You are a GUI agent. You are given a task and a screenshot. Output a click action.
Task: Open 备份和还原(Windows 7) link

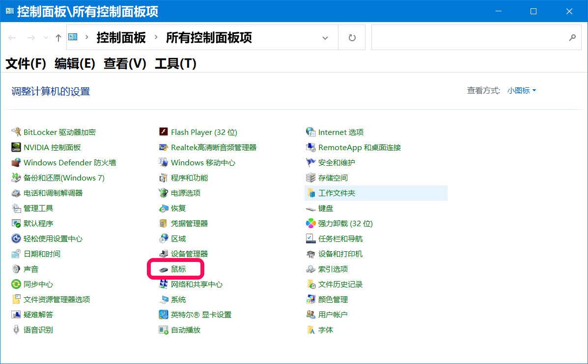tap(64, 178)
